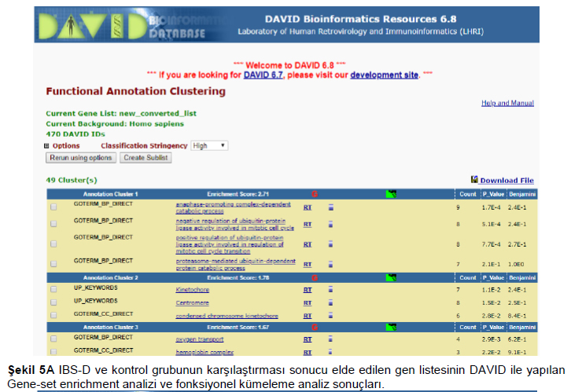Click the Enrichment Score: 1.78 text
The width and height of the screenshot is (571, 392).
pyautogui.click(x=238, y=278)
